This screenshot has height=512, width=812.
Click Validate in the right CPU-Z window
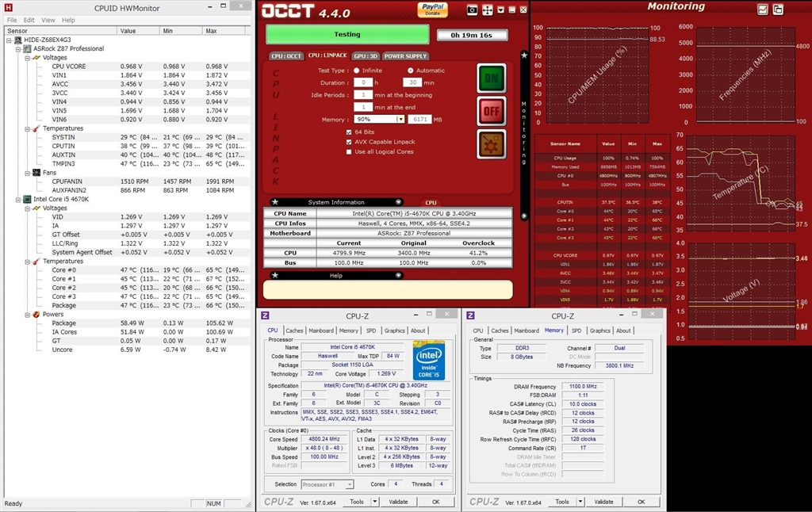coord(603,502)
